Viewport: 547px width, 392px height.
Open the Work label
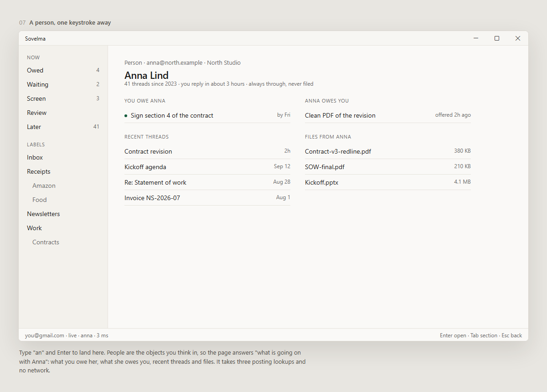point(63,228)
